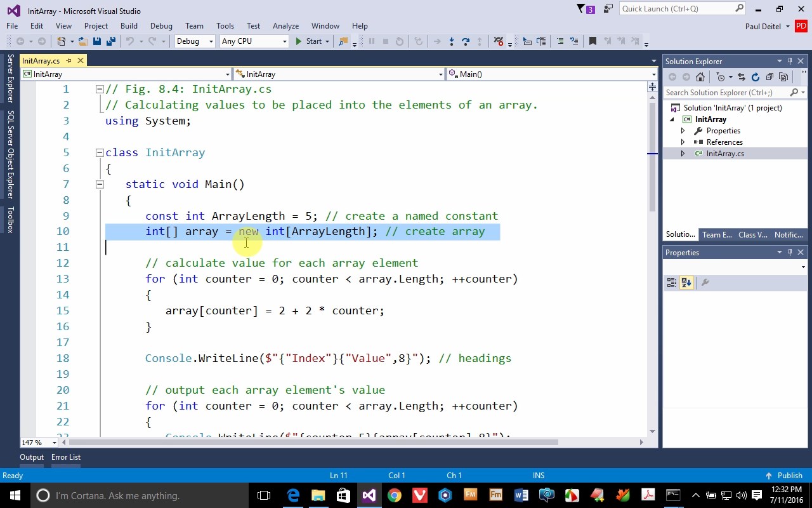The height and width of the screenshot is (508, 812).
Task: Open the Build menu
Action: tap(129, 26)
